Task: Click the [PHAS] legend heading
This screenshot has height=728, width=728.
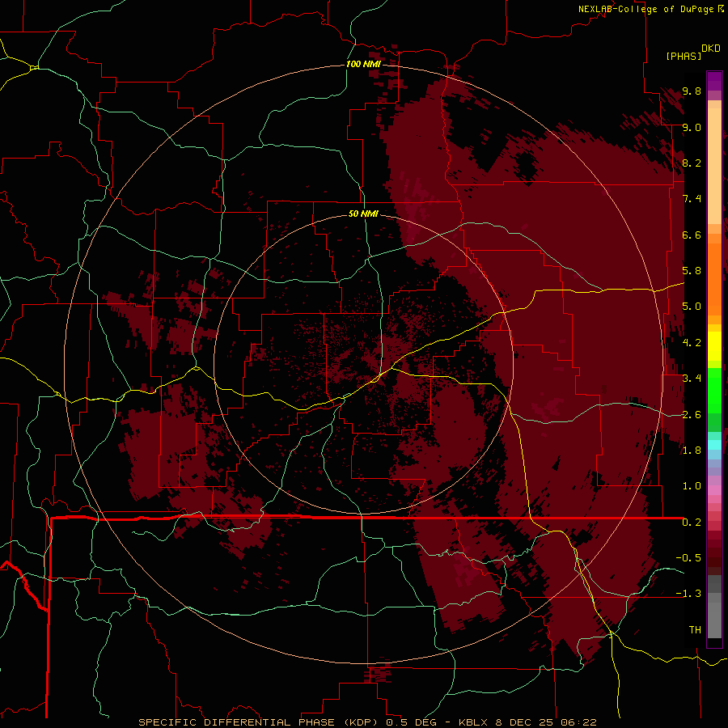Action: pyautogui.click(x=684, y=56)
